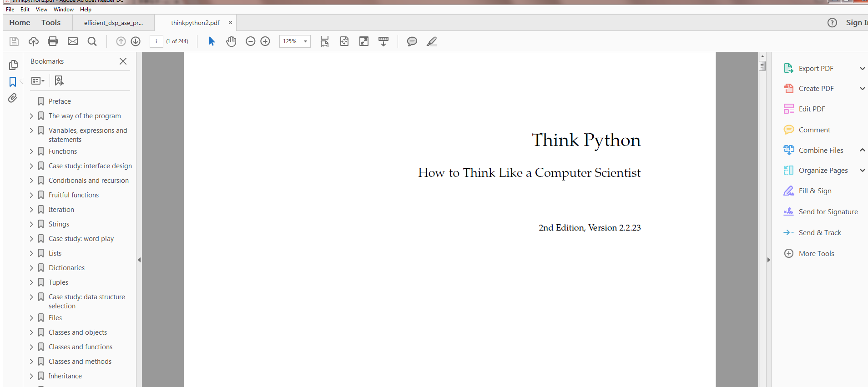Open the Window menu
This screenshot has width=868, height=387.
pos(64,10)
